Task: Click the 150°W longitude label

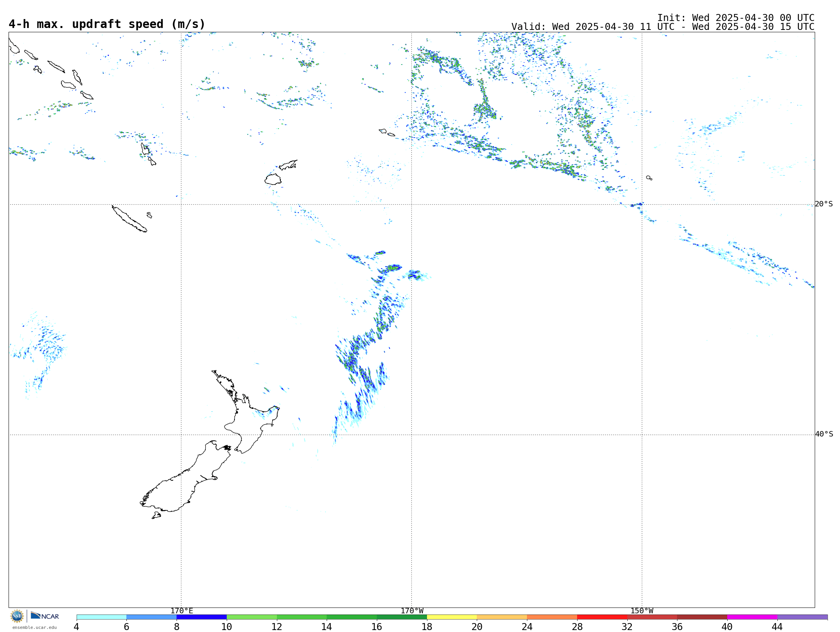Action: point(642,611)
